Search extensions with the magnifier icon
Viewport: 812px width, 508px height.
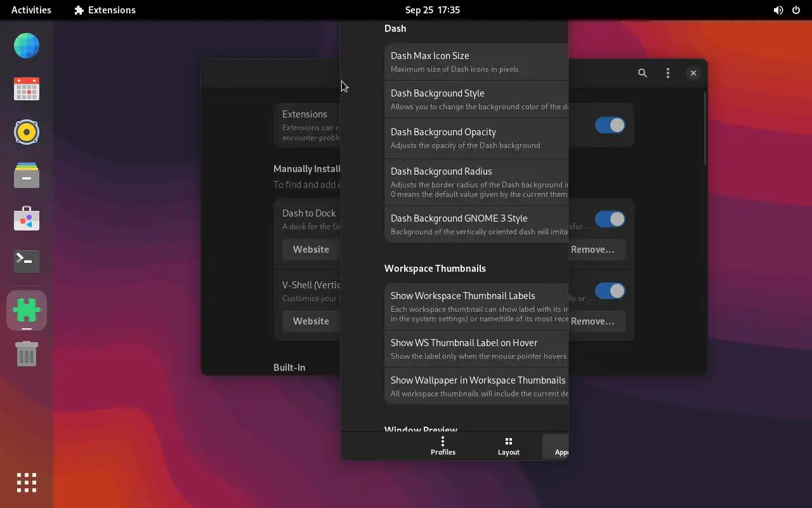(x=643, y=73)
